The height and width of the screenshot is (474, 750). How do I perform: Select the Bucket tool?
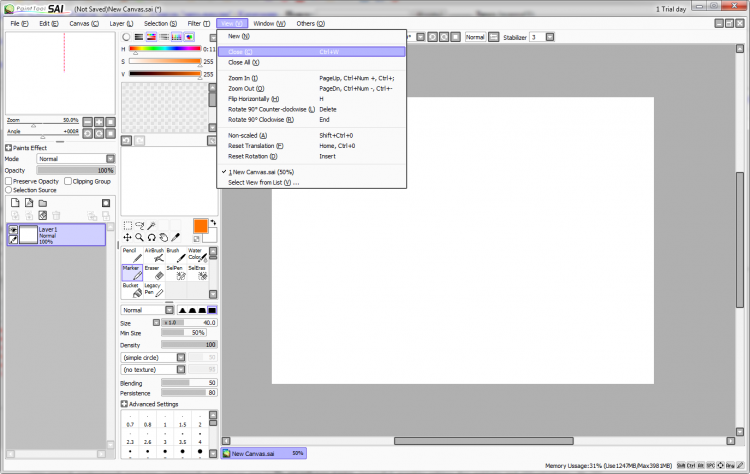pos(132,290)
